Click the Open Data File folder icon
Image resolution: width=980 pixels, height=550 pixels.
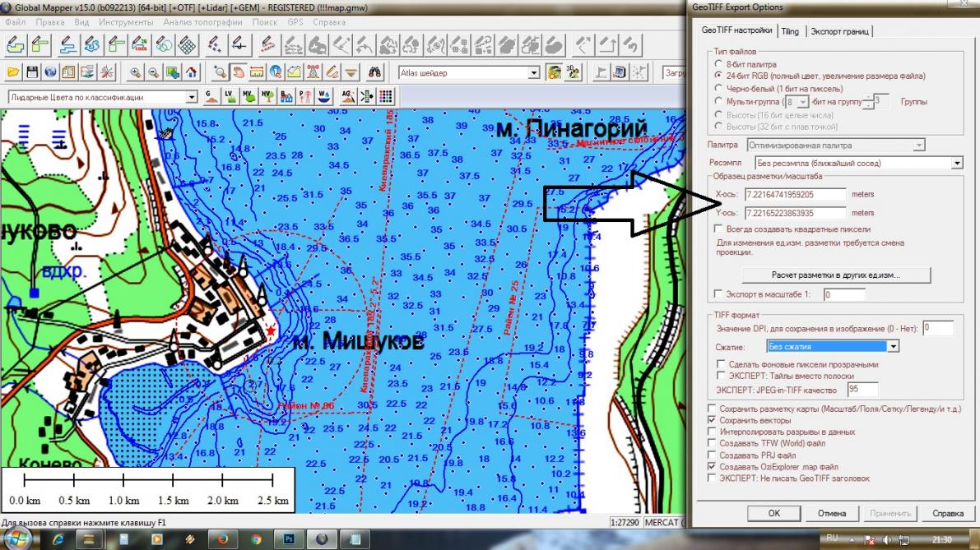(14, 72)
